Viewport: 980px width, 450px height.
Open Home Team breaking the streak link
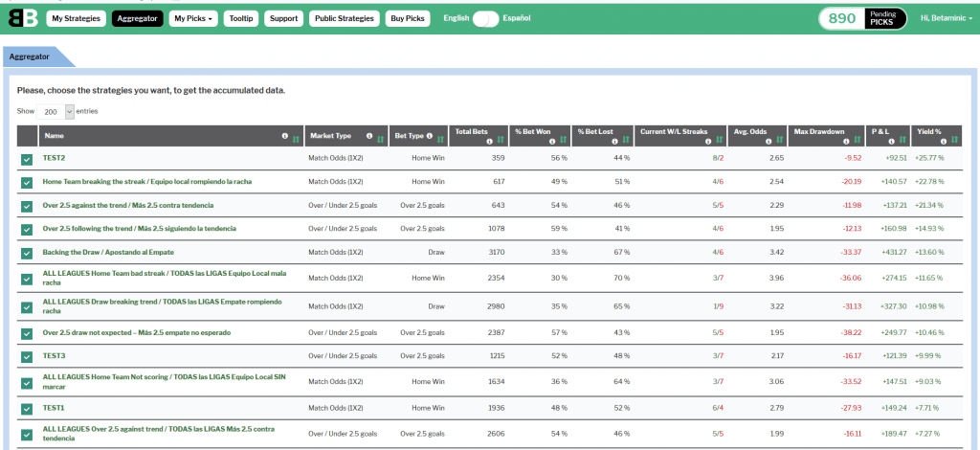pyautogui.click(x=146, y=181)
